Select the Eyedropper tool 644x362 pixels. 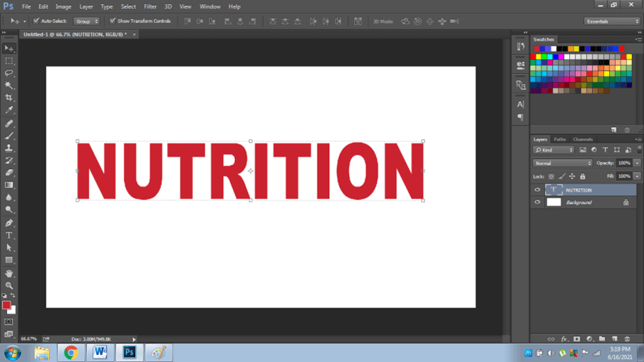tap(9, 110)
